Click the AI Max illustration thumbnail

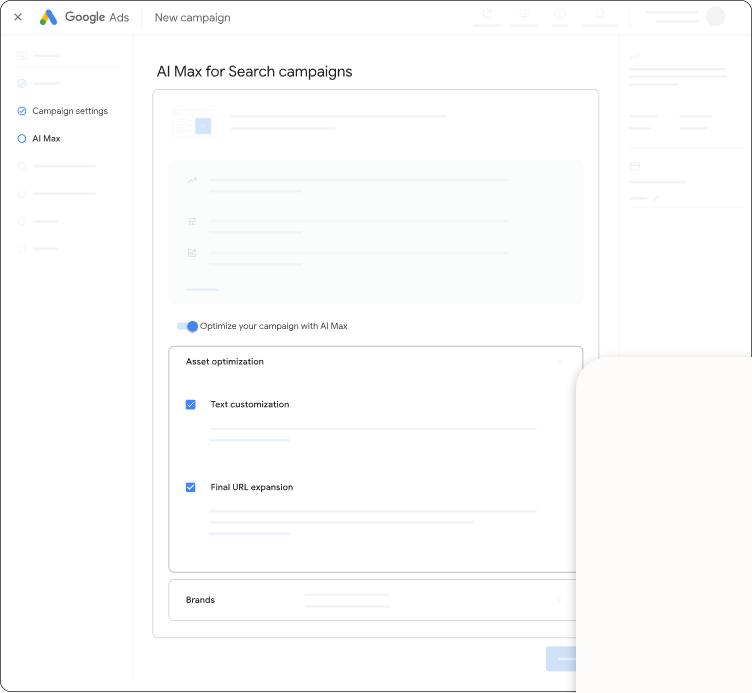193,125
